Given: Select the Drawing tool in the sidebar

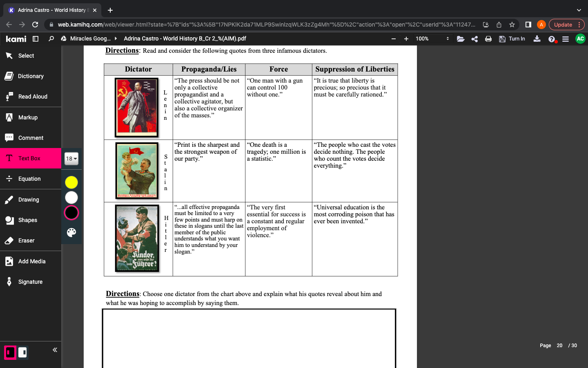Looking at the screenshot, I should (29, 200).
